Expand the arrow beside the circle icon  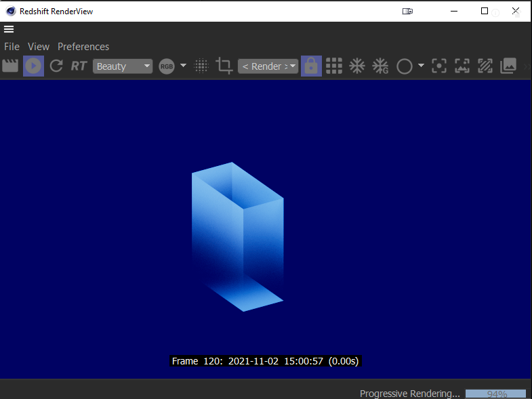click(x=421, y=66)
